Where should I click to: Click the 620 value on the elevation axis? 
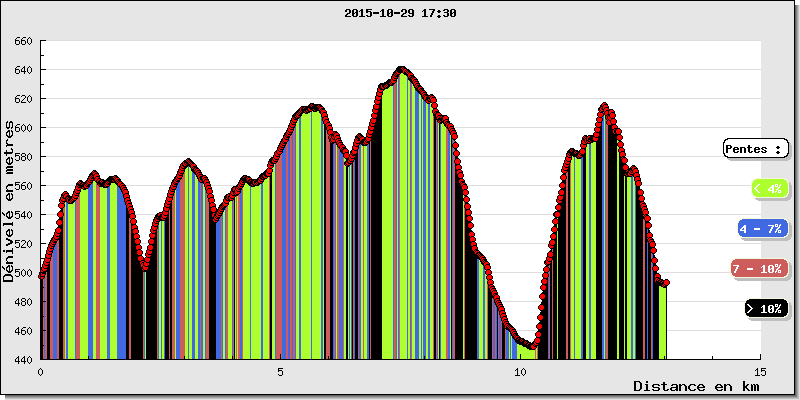pos(24,99)
